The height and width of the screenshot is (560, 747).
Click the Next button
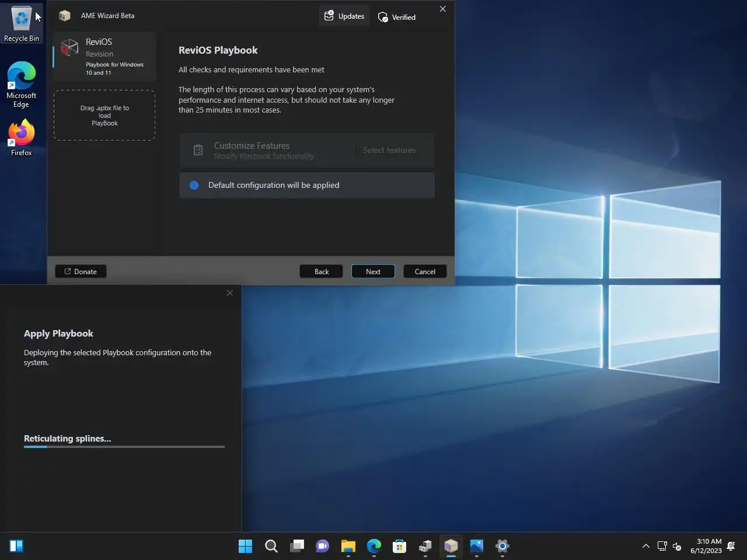373,271
